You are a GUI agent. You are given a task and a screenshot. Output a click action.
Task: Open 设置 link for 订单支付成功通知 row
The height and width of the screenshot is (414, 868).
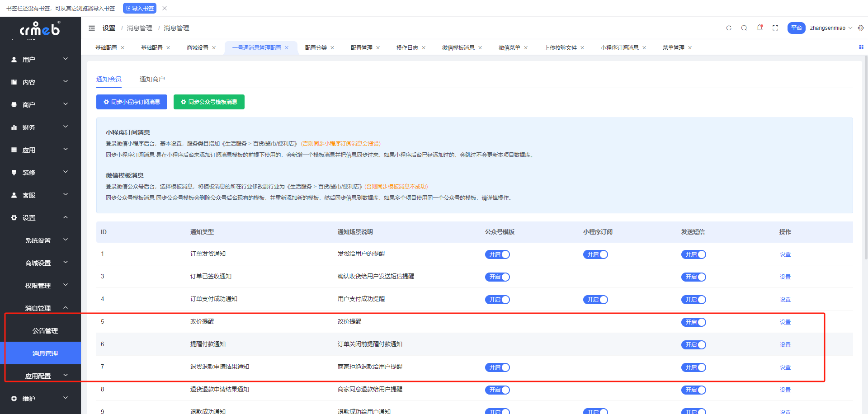click(785, 300)
